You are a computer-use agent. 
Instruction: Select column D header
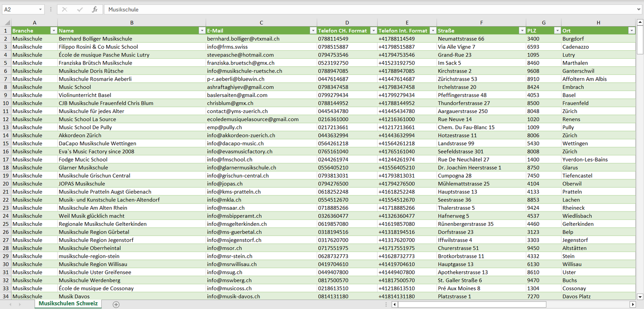(x=347, y=23)
